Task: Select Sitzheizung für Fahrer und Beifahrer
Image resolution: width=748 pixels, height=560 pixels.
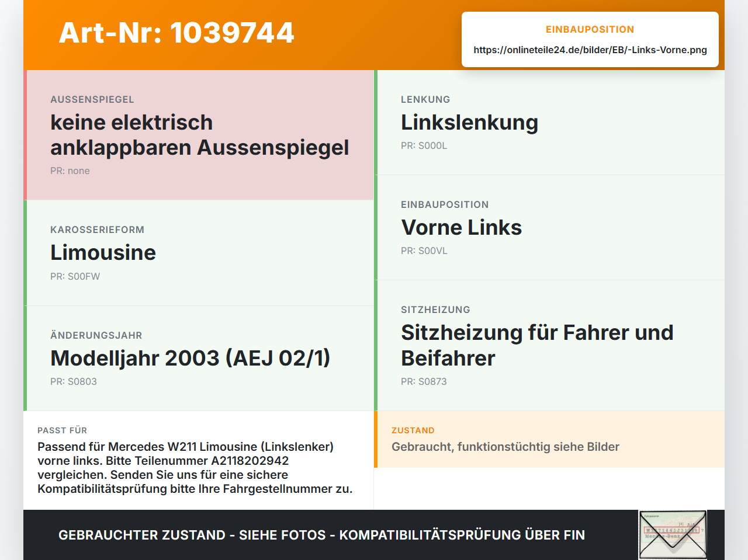Action: pos(537,345)
